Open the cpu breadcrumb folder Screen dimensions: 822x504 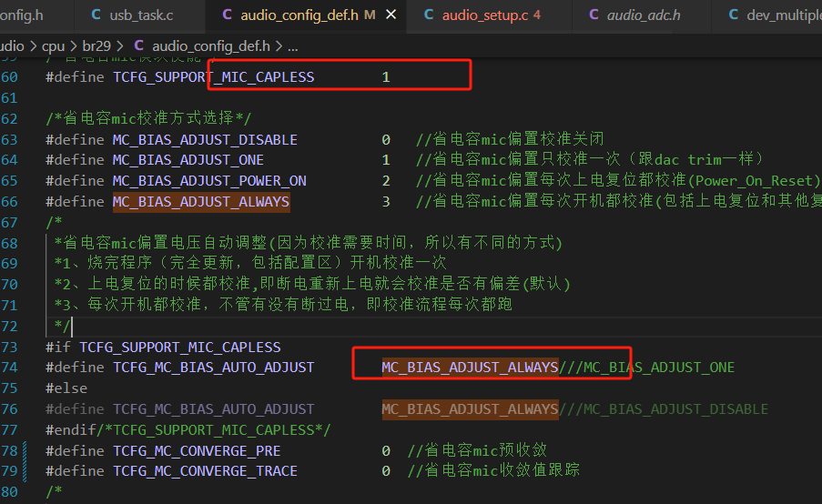pyautogui.click(x=53, y=46)
